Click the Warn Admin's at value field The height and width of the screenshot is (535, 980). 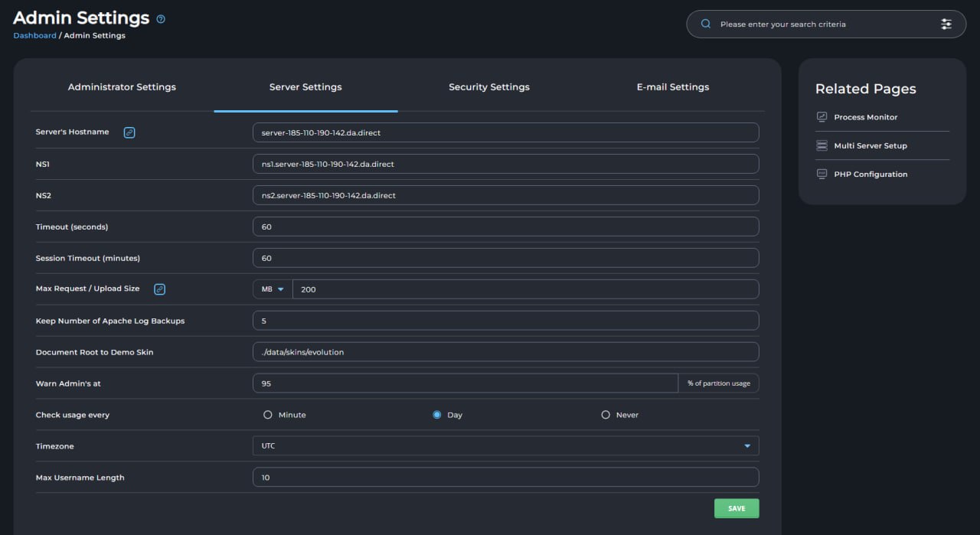pos(465,383)
